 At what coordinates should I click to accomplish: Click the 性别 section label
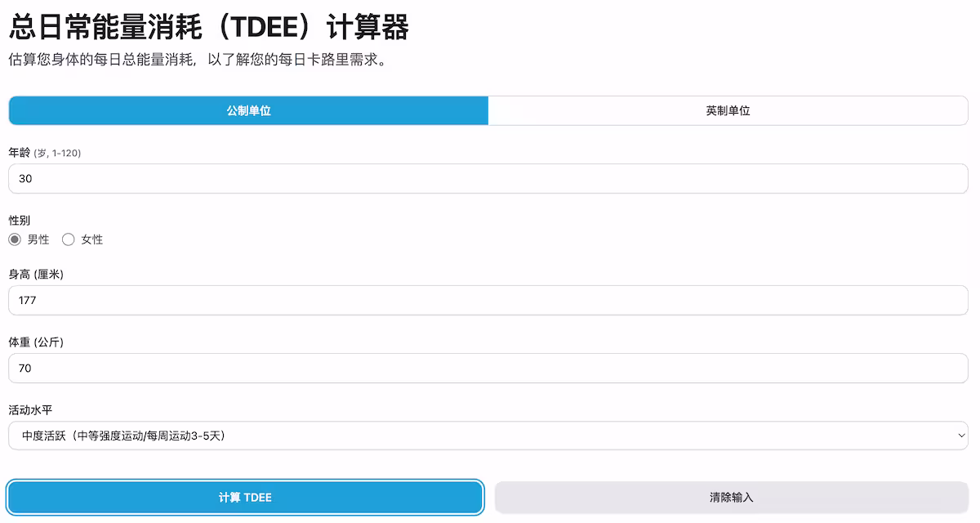19,221
